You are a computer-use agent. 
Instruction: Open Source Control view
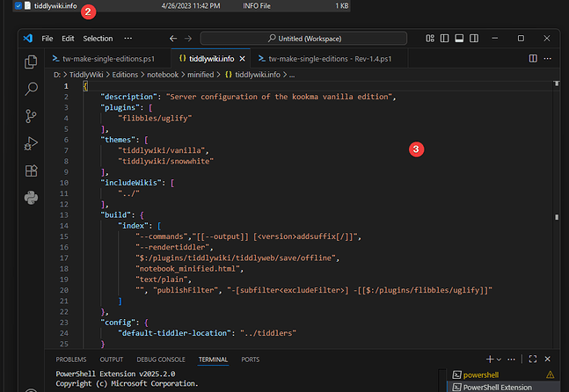(x=31, y=116)
